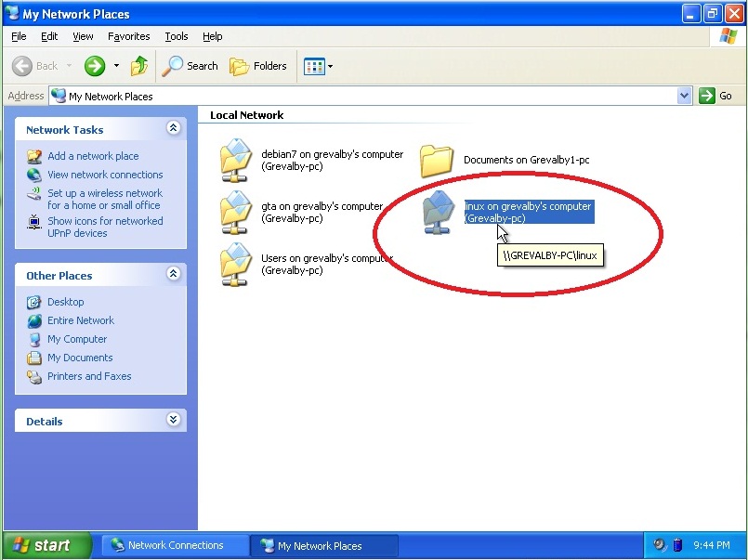Switch to Network Connections taskbar button
748x560 pixels.
click(175, 545)
